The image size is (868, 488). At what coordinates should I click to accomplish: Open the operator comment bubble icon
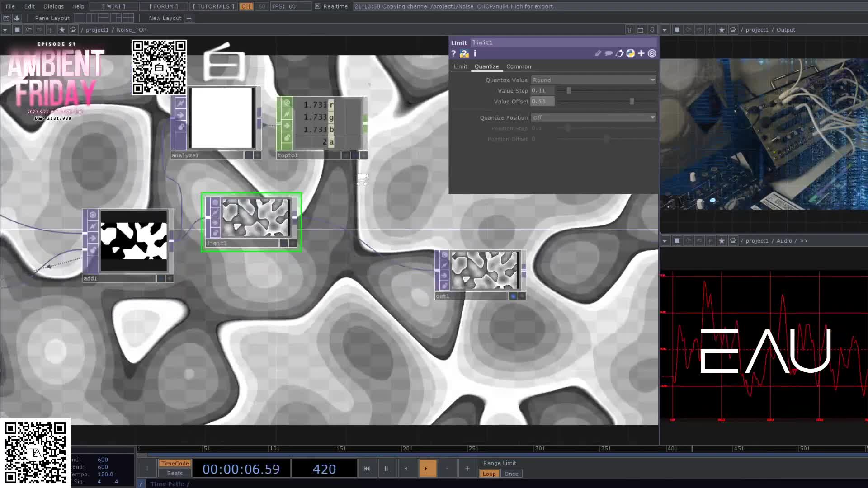[609, 53]
